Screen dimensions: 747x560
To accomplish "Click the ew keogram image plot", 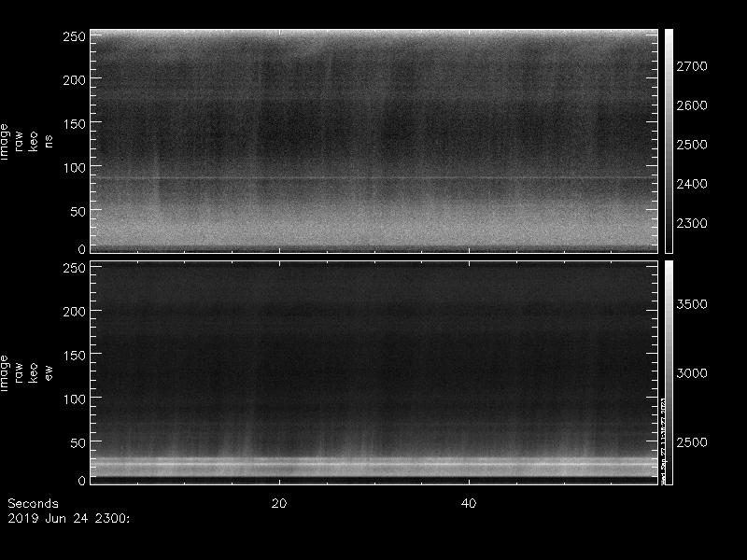I will pos(374,372).
